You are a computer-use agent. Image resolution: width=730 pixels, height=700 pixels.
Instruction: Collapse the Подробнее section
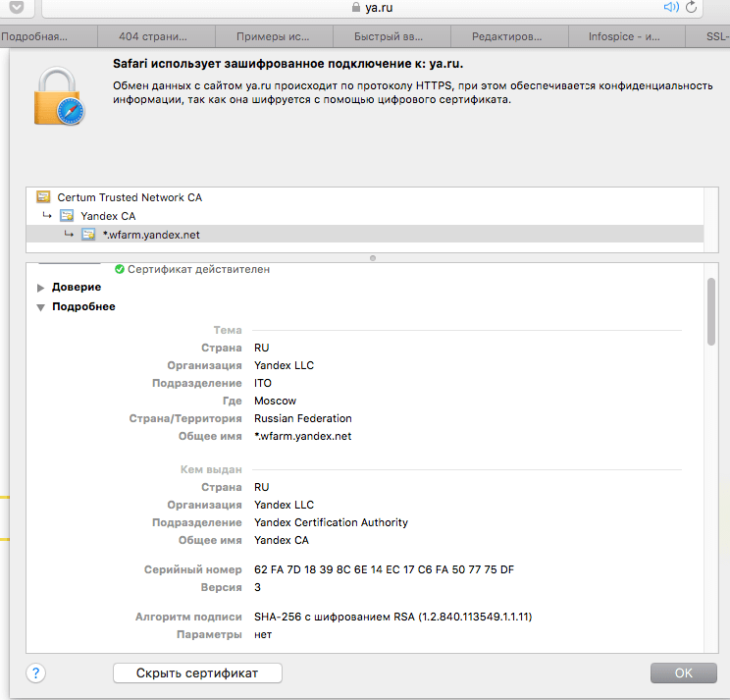click(40, 307)
